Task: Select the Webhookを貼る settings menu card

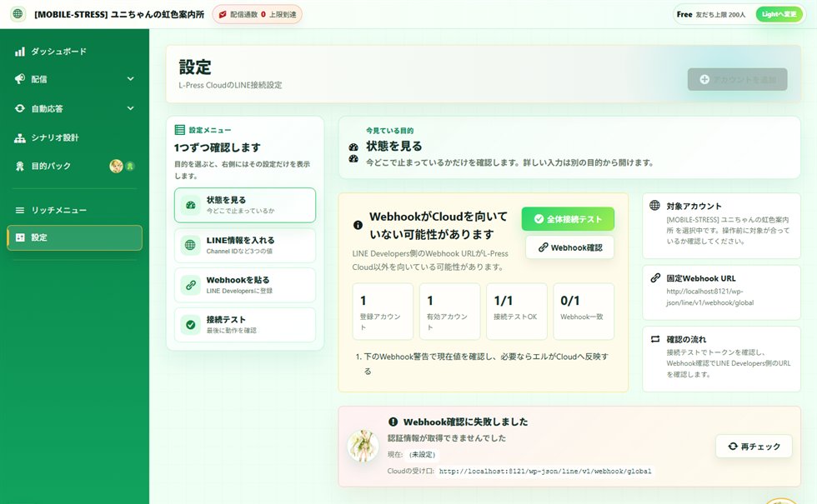Action: click(245, 285)
